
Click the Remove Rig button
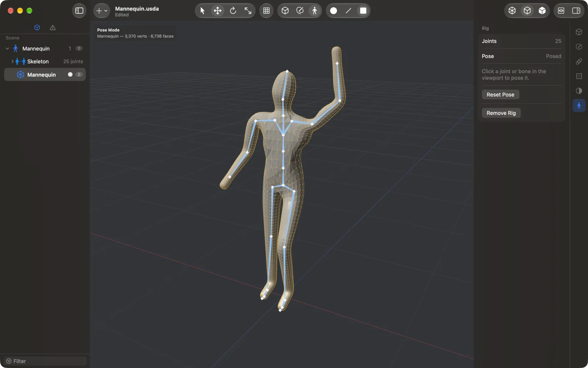coord(501,113)
